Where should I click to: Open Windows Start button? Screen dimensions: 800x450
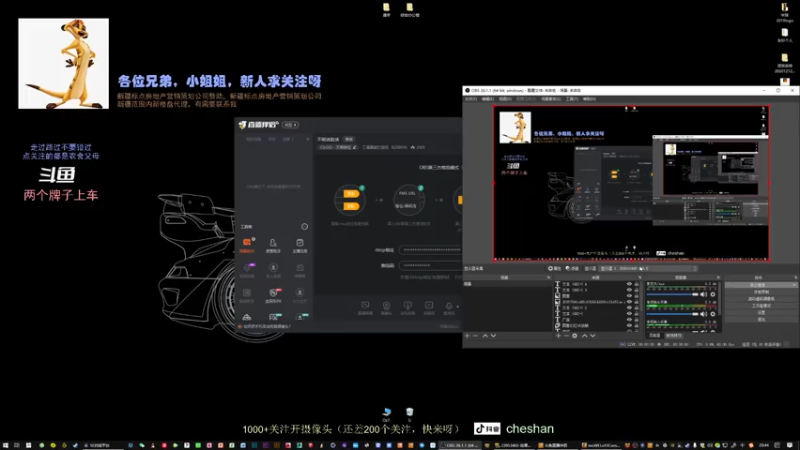click(x=5, y=445)
